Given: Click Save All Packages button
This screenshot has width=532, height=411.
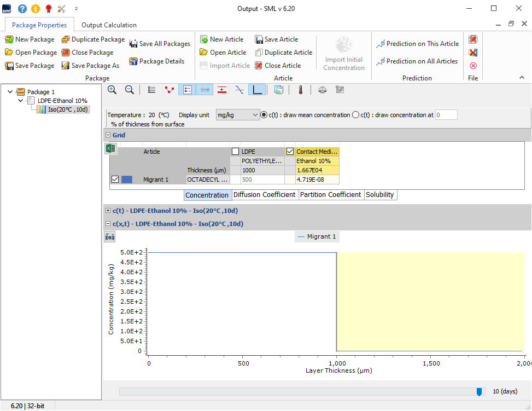Looking at the screenshot, I should 160,44.
